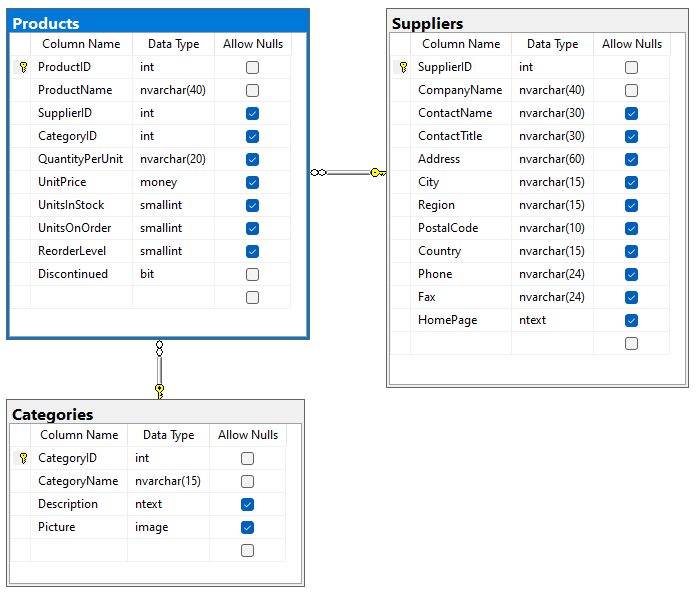Click the primary key icon beside CategoryID

point(23,458)
